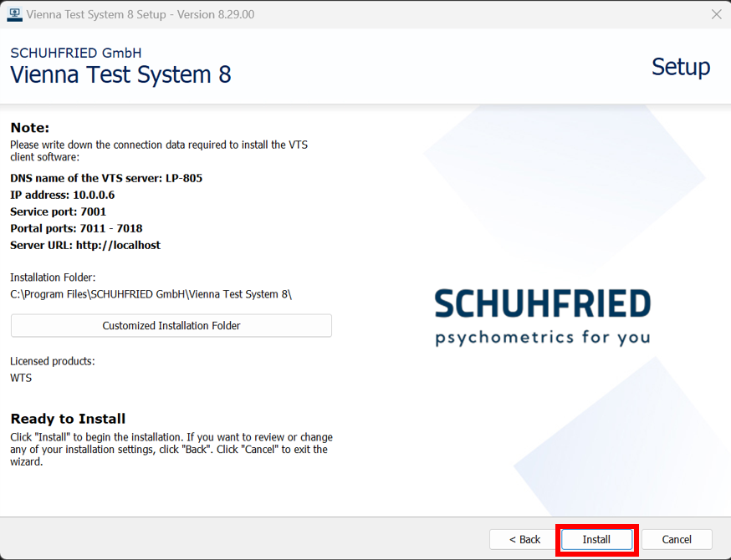Viewport: 731px width, 560px height.
Task: Click the 'Note:' heading
Action: [x=30, y=128]
